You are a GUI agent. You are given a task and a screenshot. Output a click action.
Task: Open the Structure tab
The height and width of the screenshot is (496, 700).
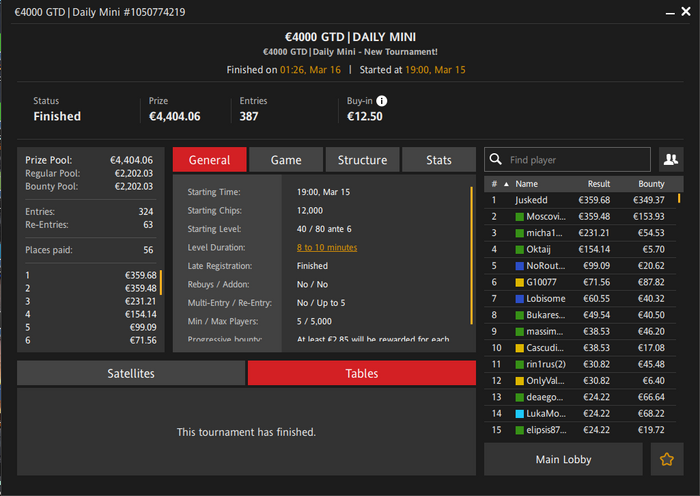tap(362, 160)
